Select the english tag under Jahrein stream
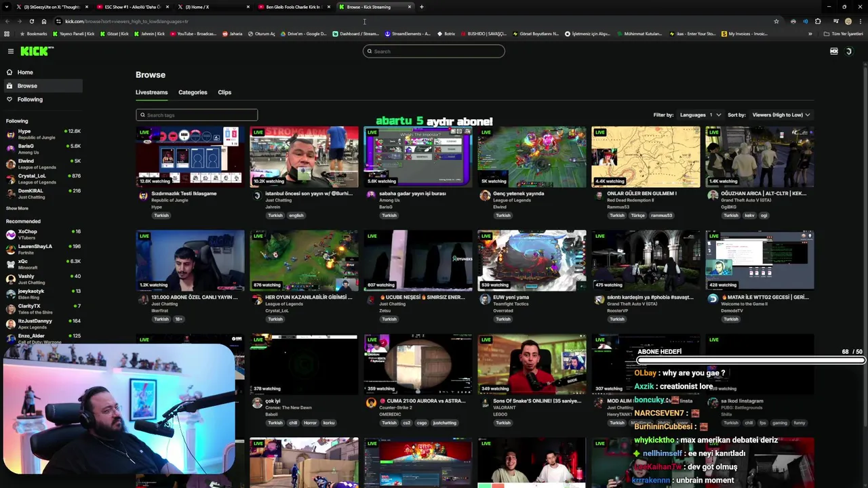The width and height of the screenshot is (868, 488). coord(296,216)
